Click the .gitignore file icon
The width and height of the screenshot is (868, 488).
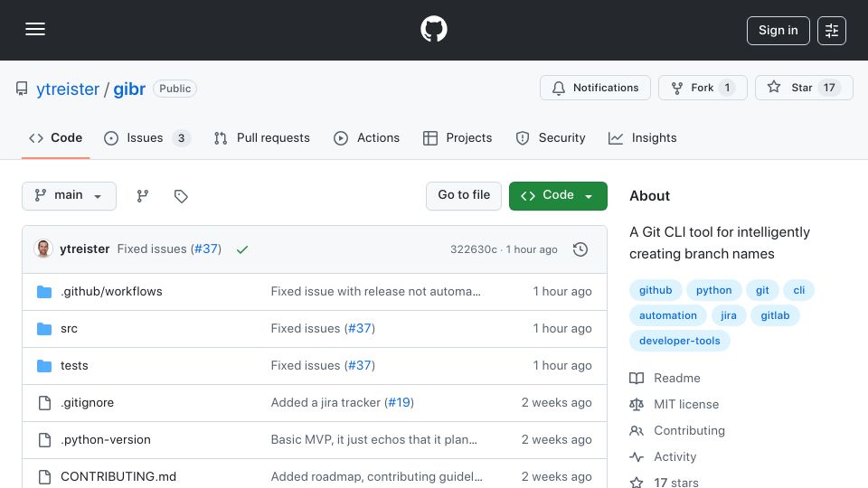44,403
